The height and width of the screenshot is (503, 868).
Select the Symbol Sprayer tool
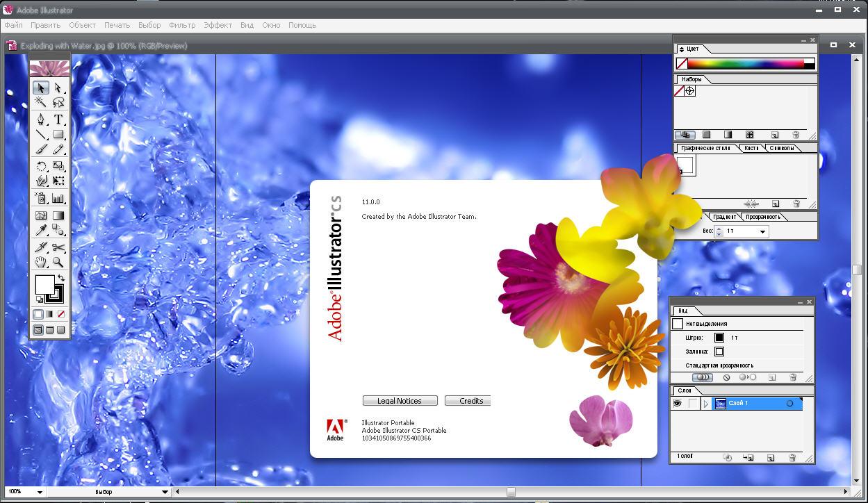tap(41, 198)
